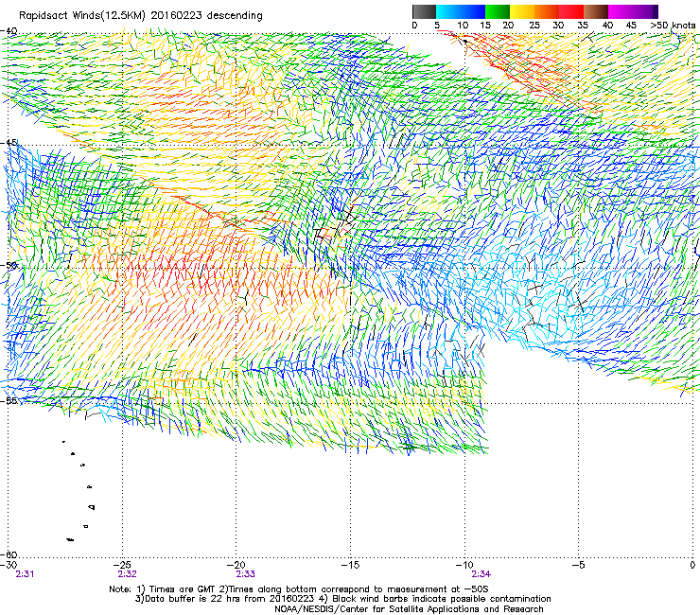Click the longitude label '-20'
This screenshot has height=615, width=700.
coord(236,565)
